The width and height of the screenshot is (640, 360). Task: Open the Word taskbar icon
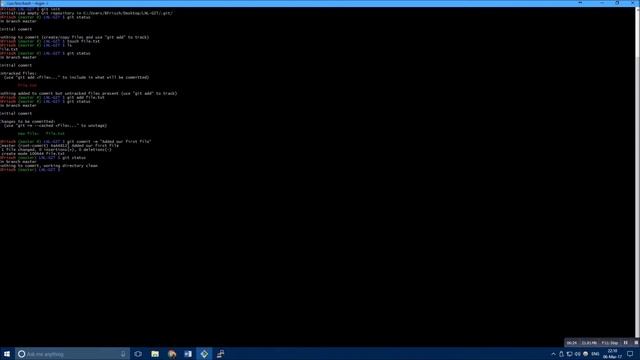188,354
